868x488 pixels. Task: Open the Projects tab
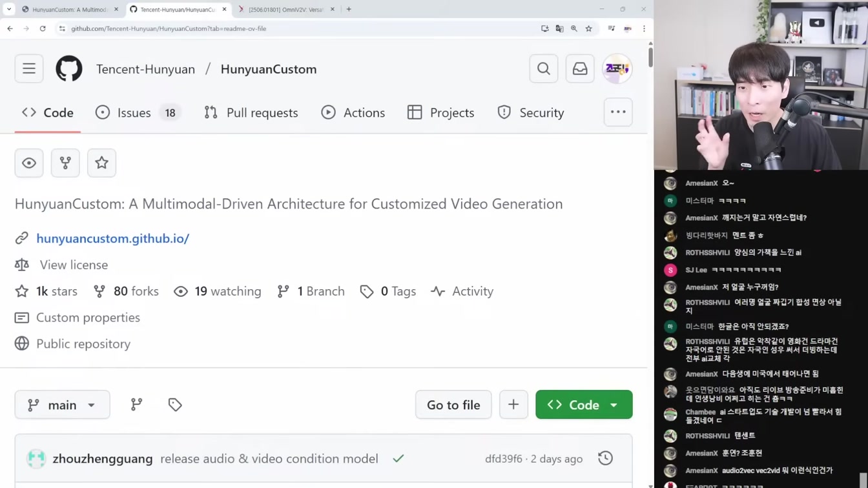tap(441, 112)
